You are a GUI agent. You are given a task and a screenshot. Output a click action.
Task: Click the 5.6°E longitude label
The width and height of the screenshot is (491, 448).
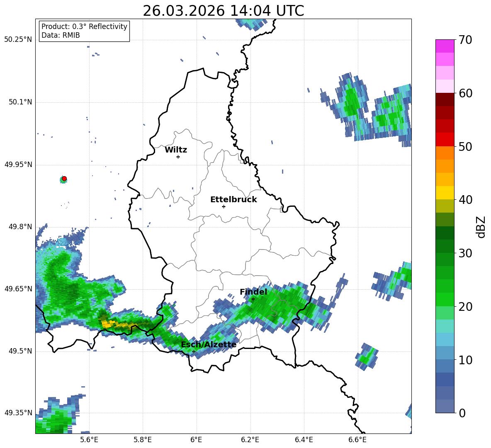click(89, 440)
